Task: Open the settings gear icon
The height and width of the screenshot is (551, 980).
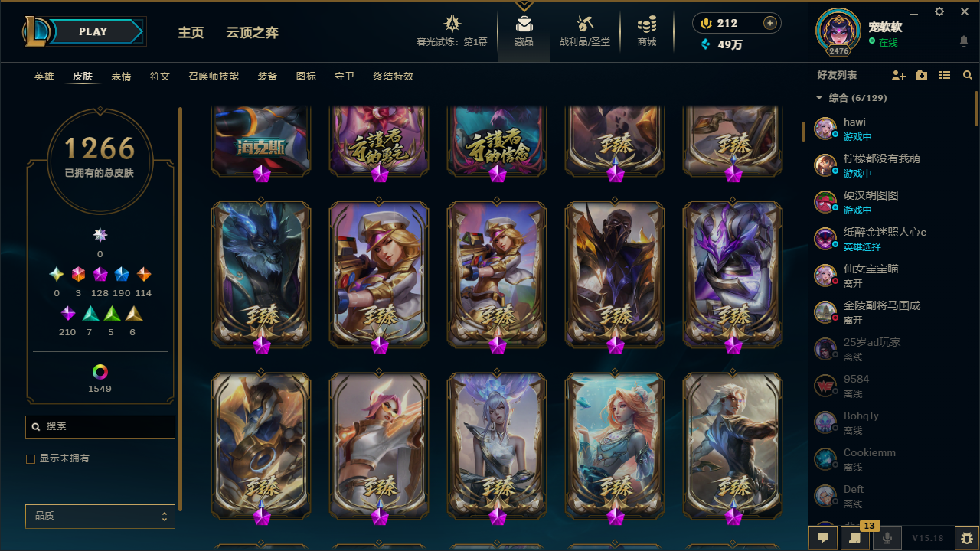Action: [939, 11]
